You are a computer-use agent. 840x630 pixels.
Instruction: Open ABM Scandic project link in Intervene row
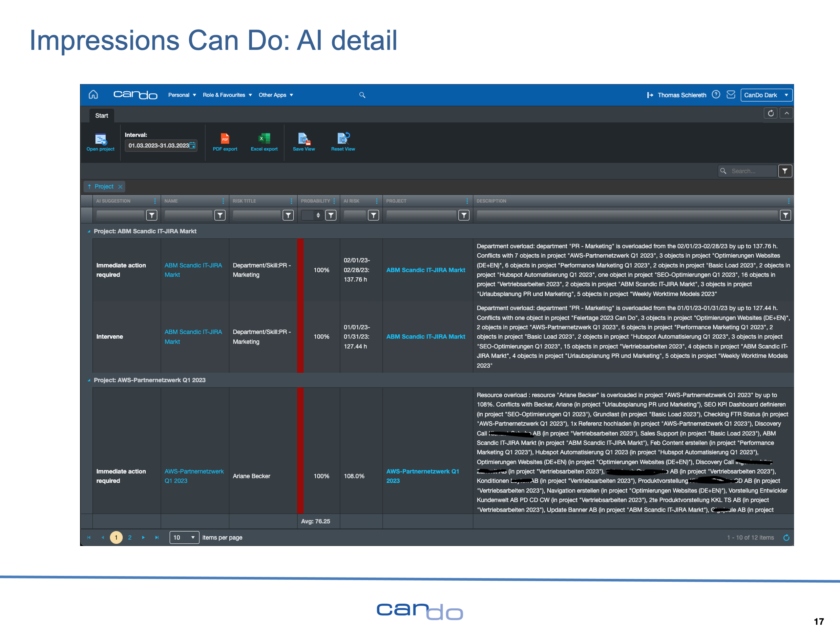point(426,337)
